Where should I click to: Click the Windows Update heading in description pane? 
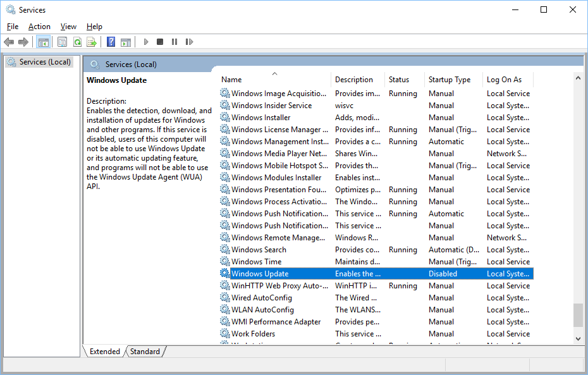coord(116,80)
